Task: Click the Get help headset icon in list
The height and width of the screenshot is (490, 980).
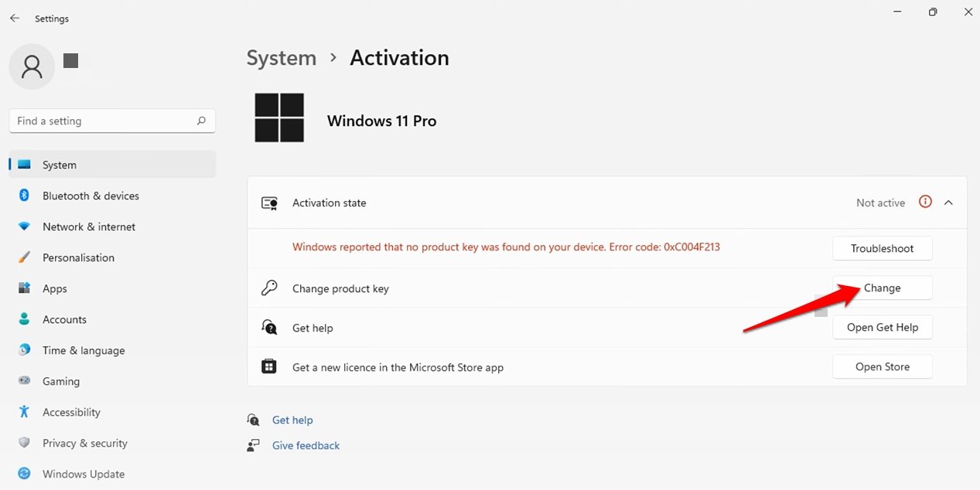Action: [x=269, y=328]
